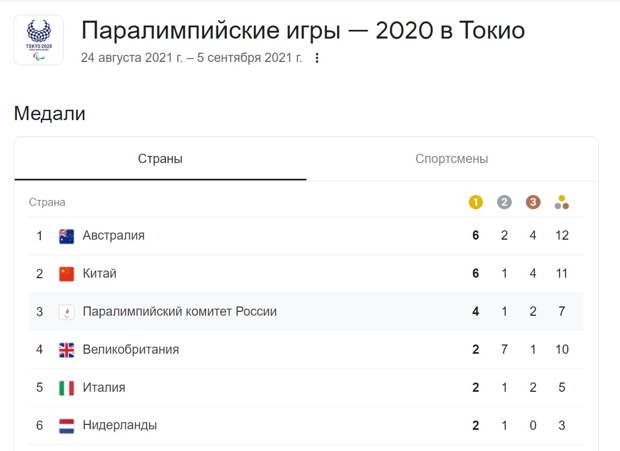
Task: Click the bronze medal column icon
Action: (533, 202)
